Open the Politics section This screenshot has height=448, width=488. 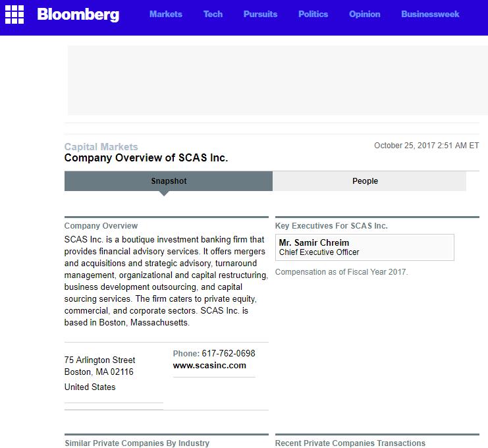pyautogui.click(x=313, y=14)
